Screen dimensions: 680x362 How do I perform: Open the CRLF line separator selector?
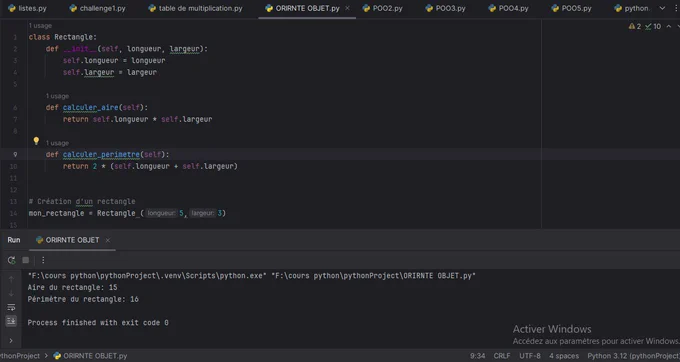coord(502,356)
